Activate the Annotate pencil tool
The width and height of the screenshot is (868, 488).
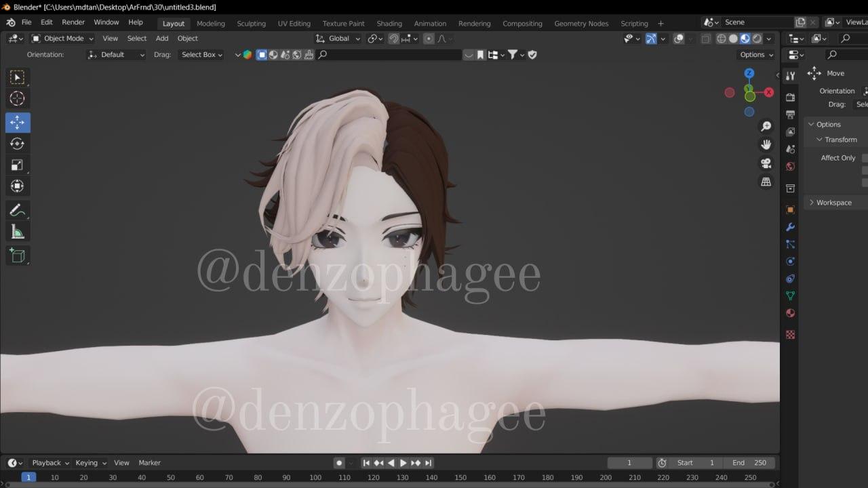point(18,211)
